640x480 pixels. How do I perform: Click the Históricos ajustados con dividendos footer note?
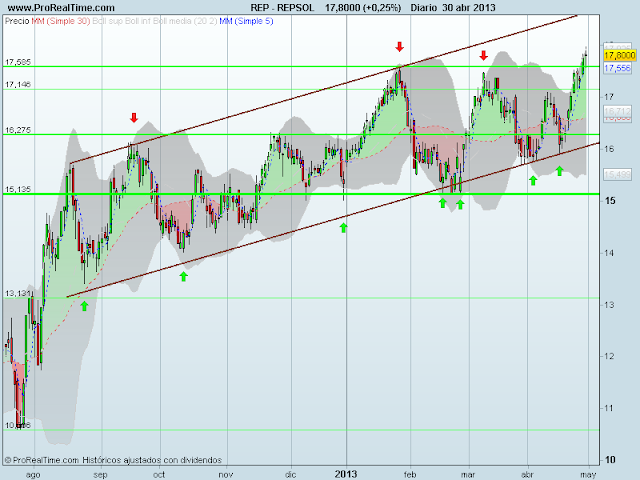coord(152,460)
